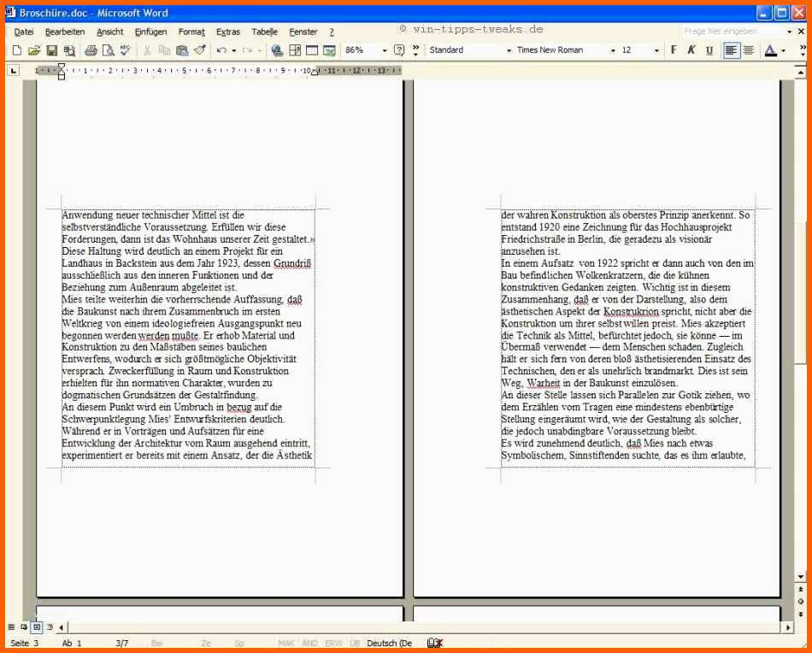Switch to Web Layout view
This screenshot has height=653, width=812.
click(x=24, y=627)
